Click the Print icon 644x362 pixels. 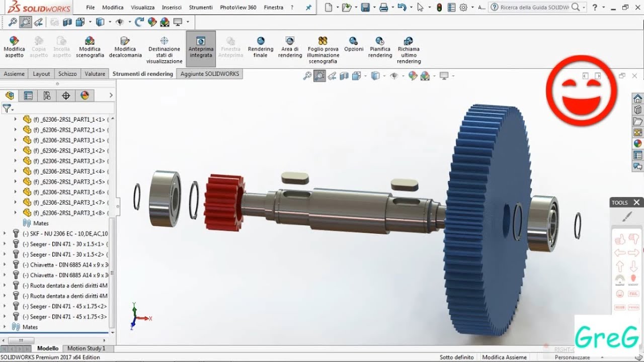[x=383, y=8]
